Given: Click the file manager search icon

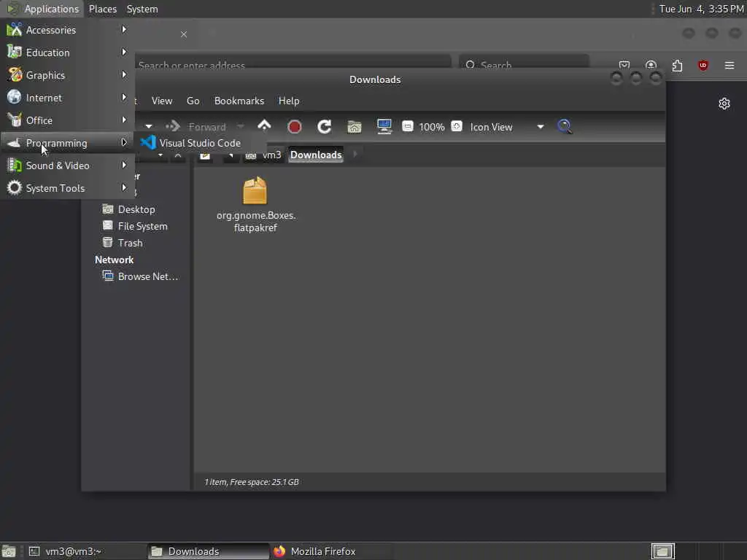Looking at the screenshot, I should [565, 127].
